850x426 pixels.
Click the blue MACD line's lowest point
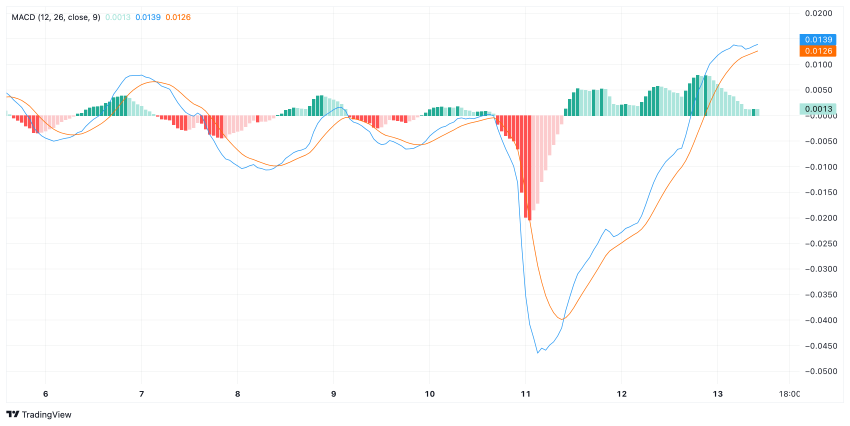537,352
